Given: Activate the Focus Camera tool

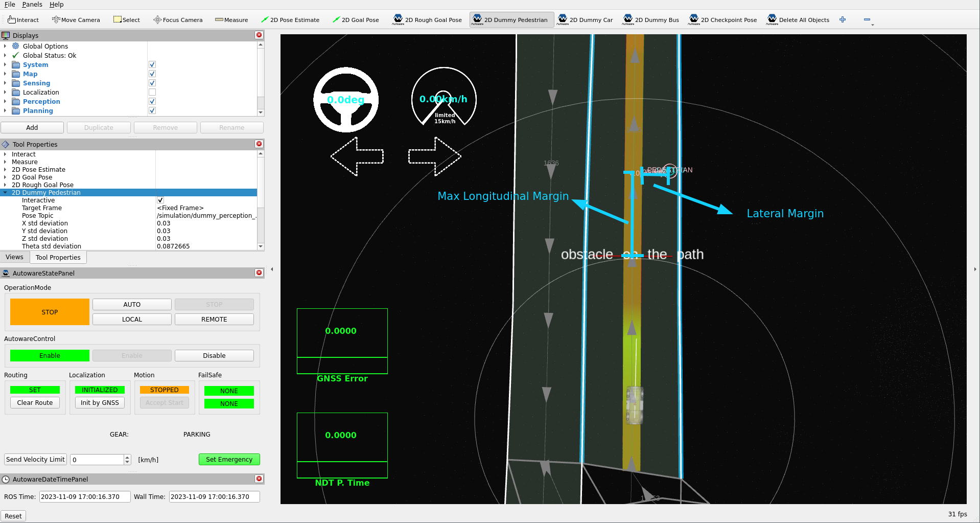Looking at the screenshot, I should 178,20.
